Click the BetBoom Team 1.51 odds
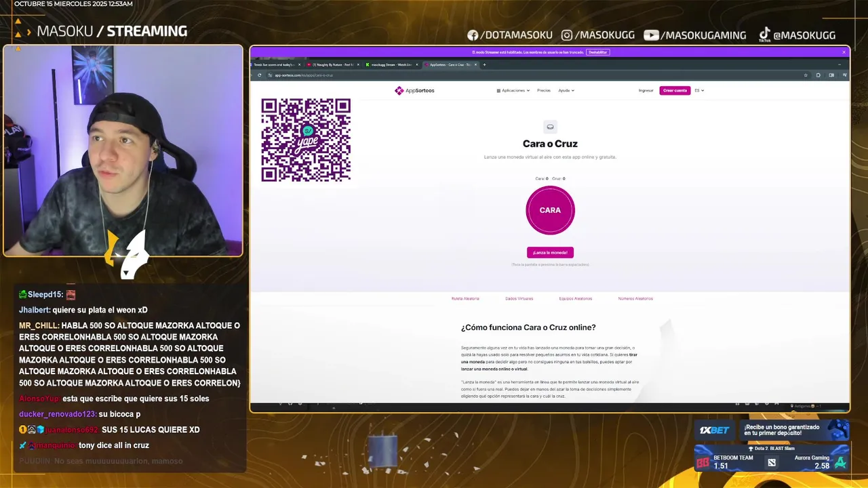Image resolution: width=868 pixels, height=488 pixels. [722, 466]
